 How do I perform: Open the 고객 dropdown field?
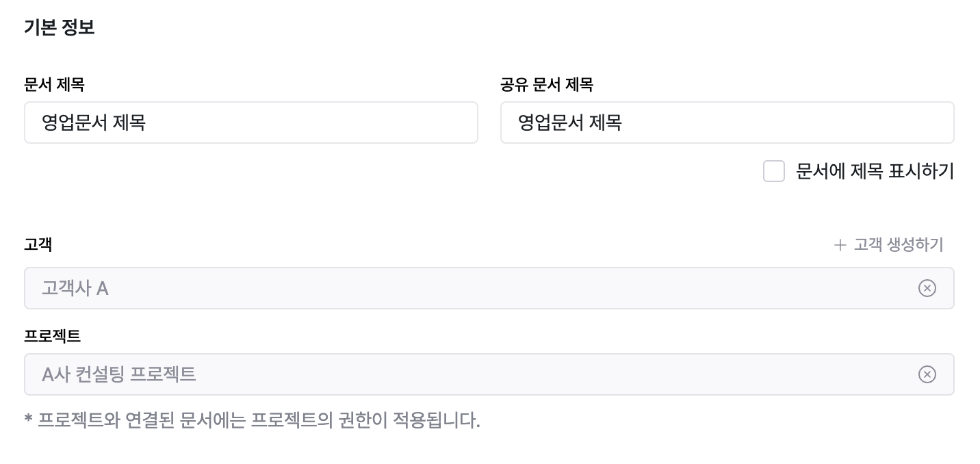point(472,288)
